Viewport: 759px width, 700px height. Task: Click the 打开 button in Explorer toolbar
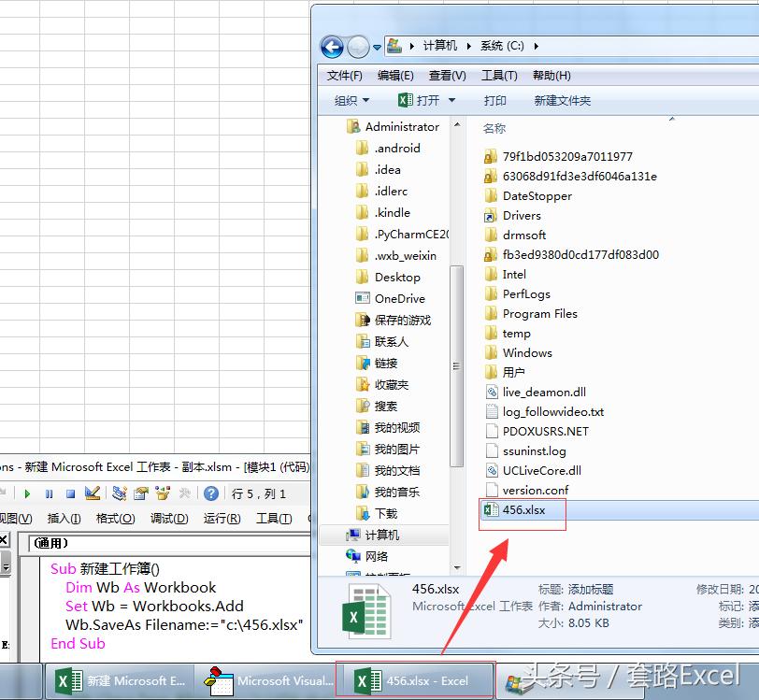419,101
